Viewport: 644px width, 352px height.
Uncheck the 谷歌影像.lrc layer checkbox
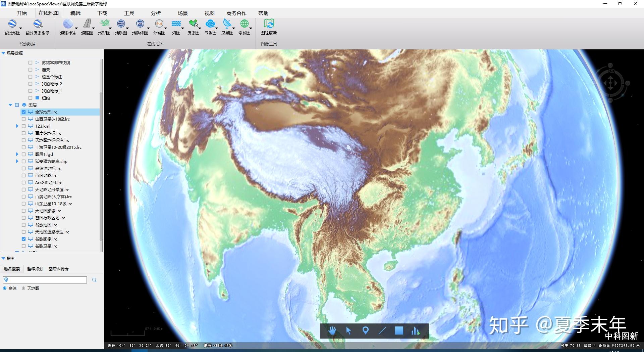(23, 239)
